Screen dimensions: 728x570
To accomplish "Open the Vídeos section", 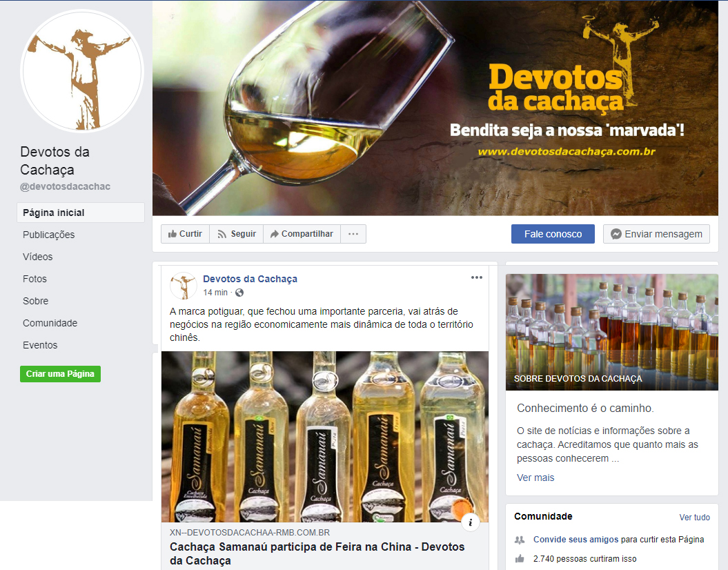I will coord(37,257).
